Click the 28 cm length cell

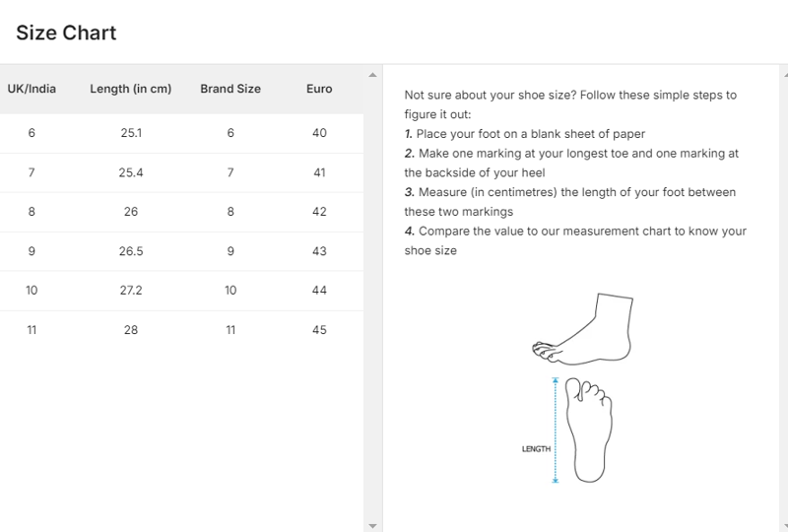131,330
